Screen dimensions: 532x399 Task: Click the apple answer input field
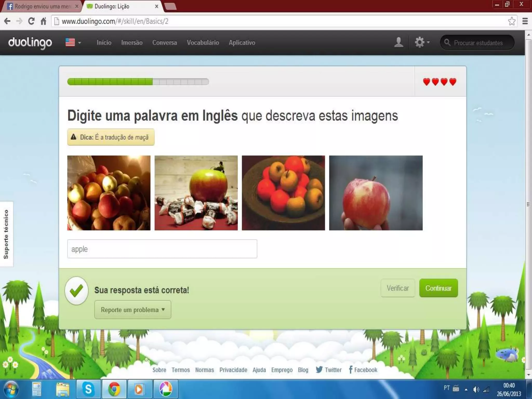(x=162, y=249)
